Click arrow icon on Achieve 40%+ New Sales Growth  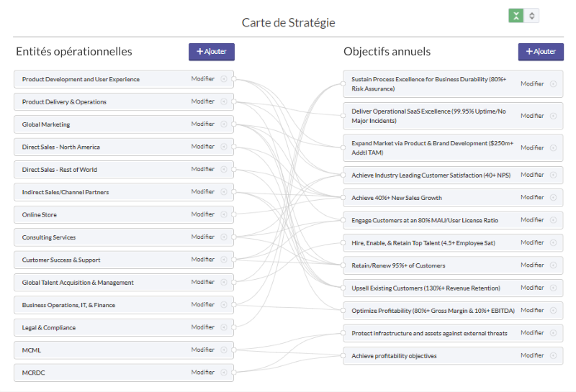553,197
